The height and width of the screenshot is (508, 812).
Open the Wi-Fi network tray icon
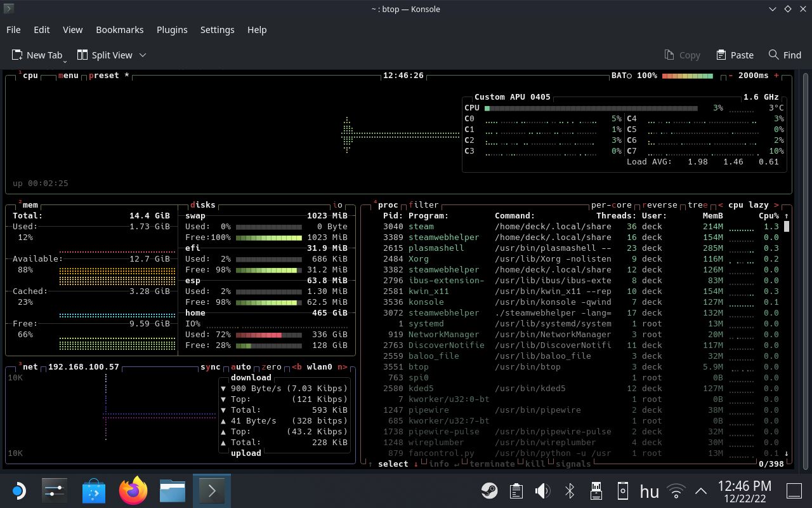(676, 491)
